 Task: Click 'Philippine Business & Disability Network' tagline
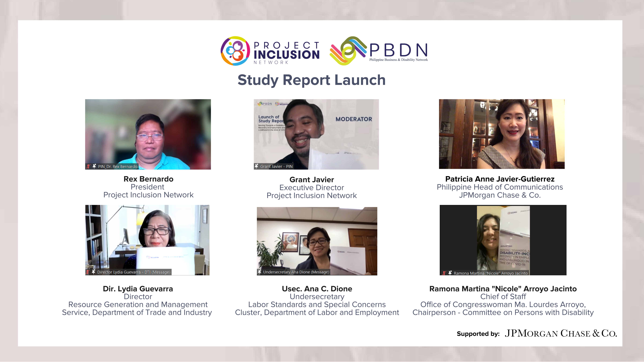tap(398, 60)
